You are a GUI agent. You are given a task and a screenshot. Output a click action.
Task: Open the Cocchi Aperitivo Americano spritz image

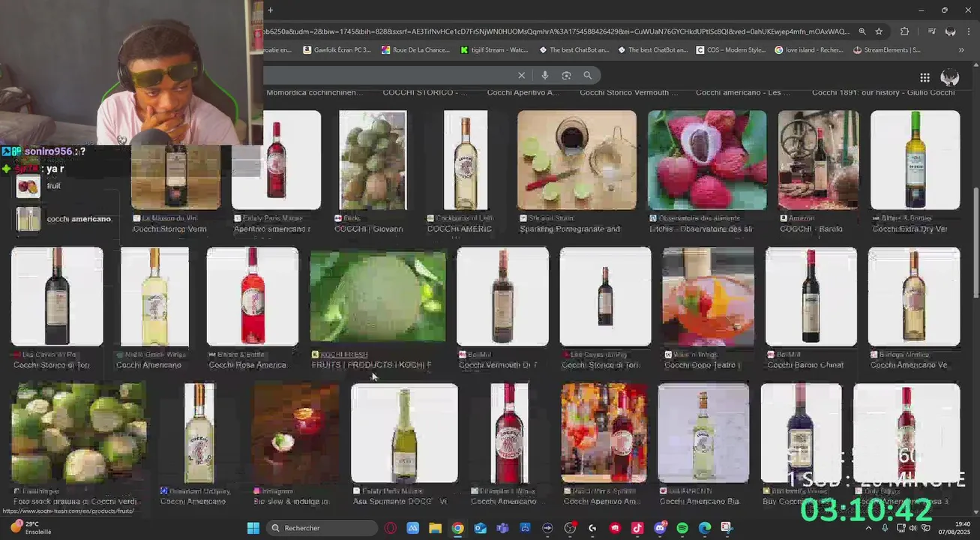point(604,433)
